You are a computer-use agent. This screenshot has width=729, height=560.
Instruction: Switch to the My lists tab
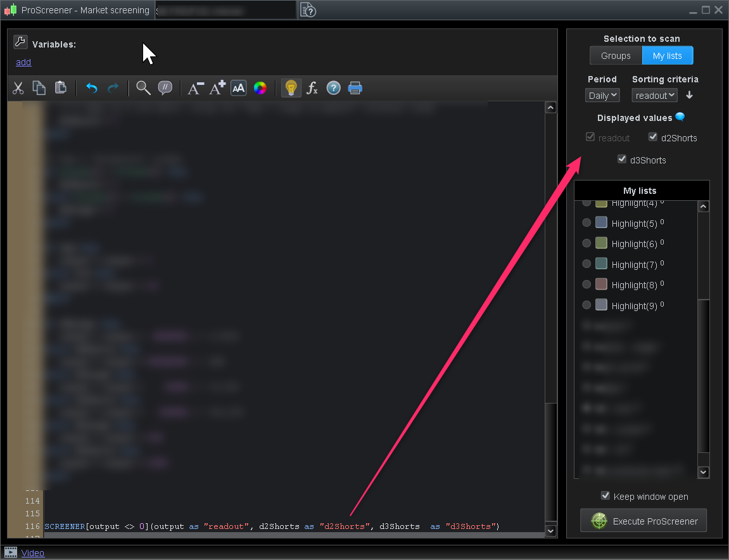pos(667,56)
